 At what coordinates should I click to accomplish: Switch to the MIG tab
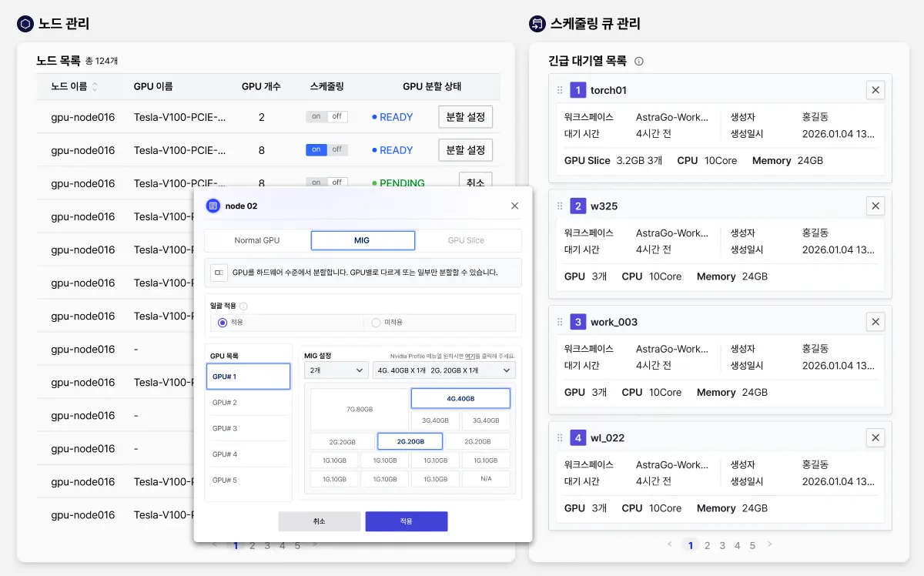click(x=363, y=240)
